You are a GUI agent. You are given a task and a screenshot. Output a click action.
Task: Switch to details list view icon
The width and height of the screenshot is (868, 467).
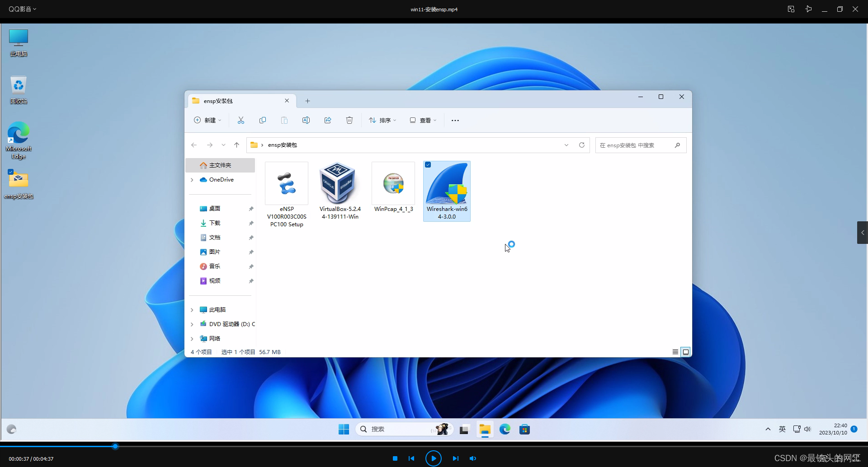point(675,352)
